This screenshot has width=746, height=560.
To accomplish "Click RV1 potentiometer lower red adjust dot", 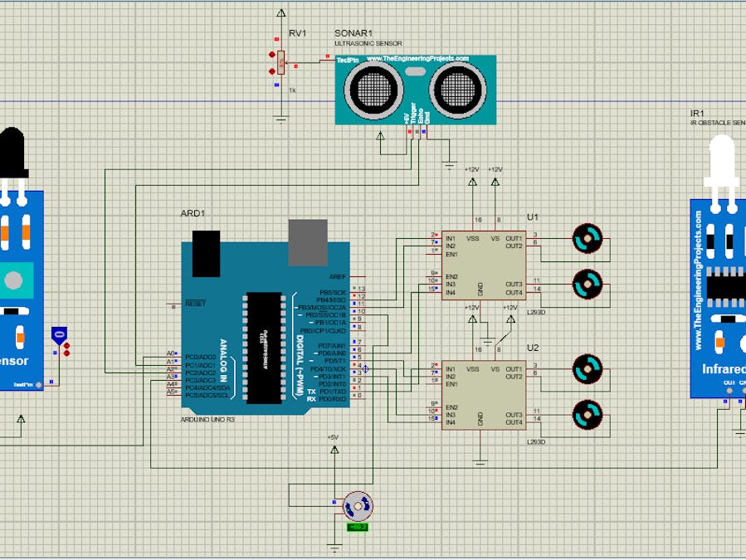I will 272,71.
